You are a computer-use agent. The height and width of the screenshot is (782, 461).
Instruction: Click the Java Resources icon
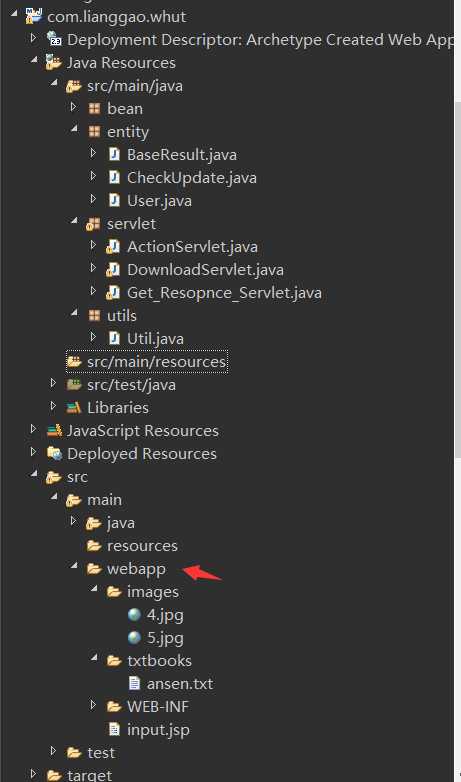point(53,62)
